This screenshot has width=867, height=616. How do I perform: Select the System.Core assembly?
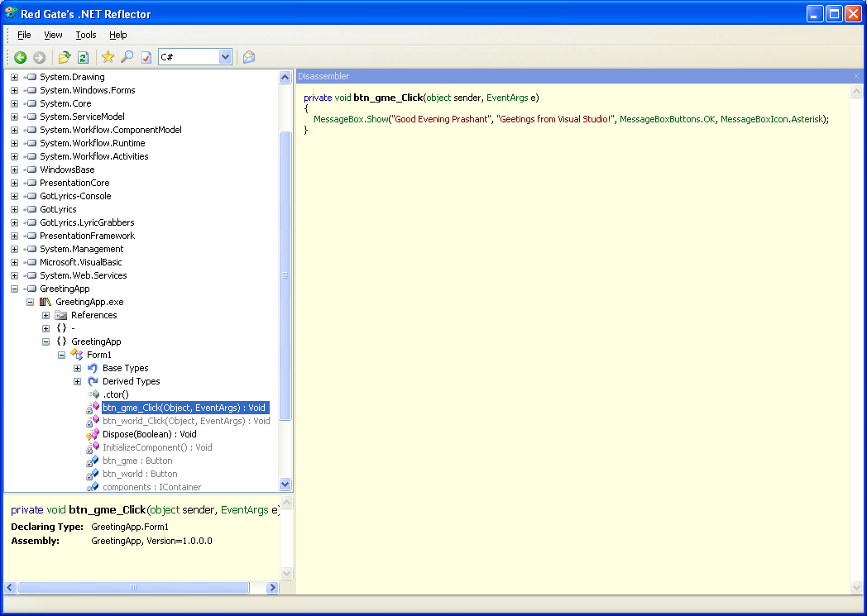coord(65,103)
